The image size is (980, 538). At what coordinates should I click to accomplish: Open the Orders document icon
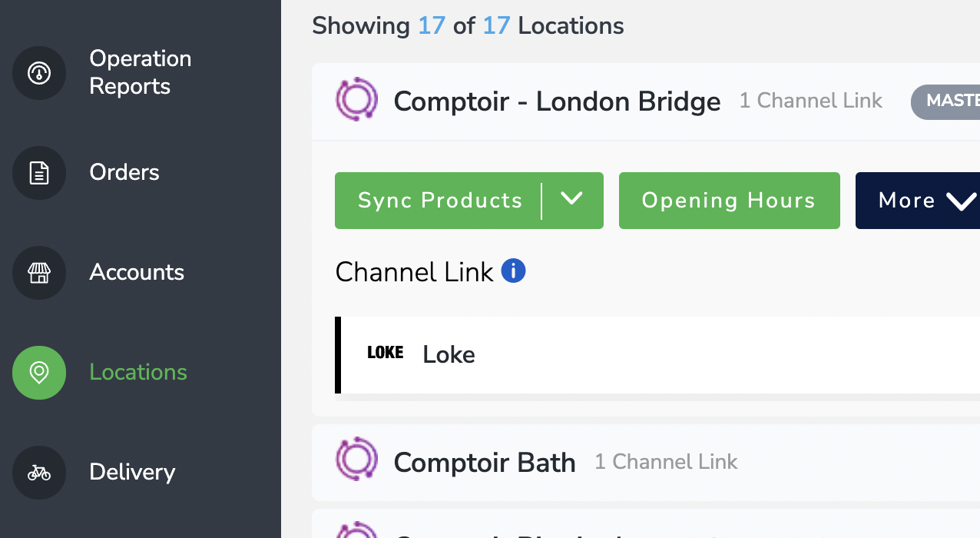pyautogui.click(x=39, y=173)
